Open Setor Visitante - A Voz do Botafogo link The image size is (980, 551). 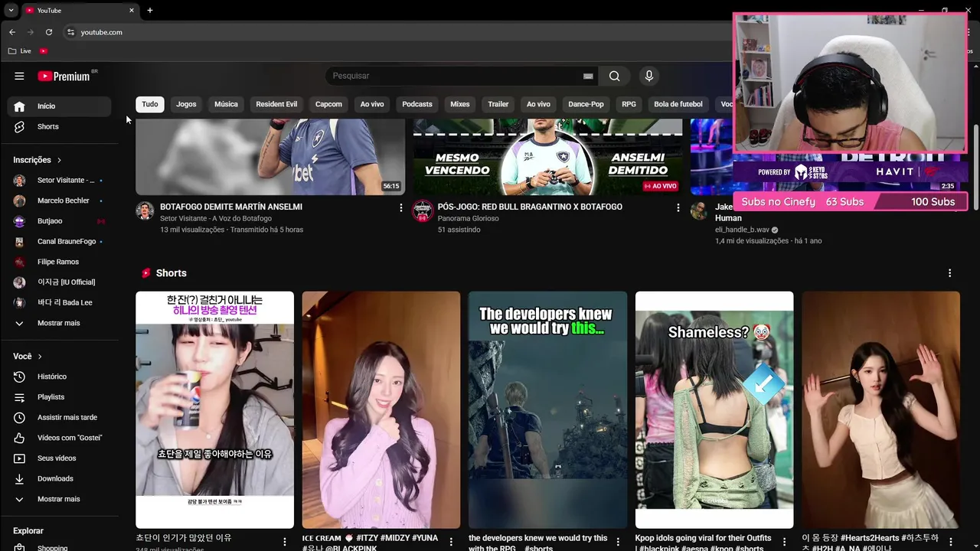(x=216, y=218)
